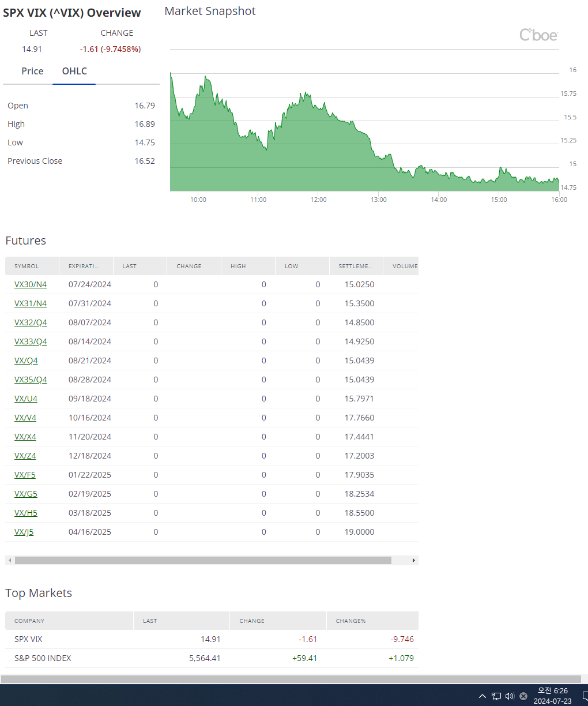The height and width of the screenshot is (706, 588).
Task: Open the VX32/Q4 futures link
Action: click(x=31, y=322)
